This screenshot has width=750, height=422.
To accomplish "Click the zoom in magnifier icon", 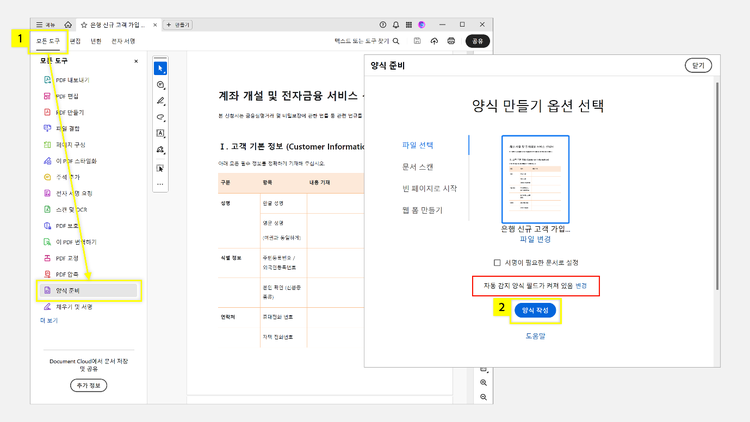I will [x=484, y=383].
